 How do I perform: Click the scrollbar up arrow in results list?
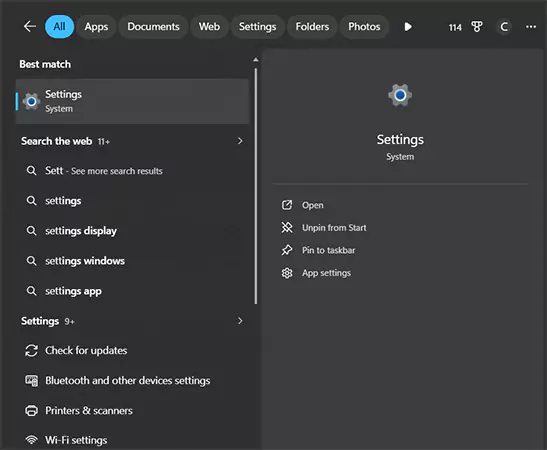pyautogui.click(x=256, y=60)
